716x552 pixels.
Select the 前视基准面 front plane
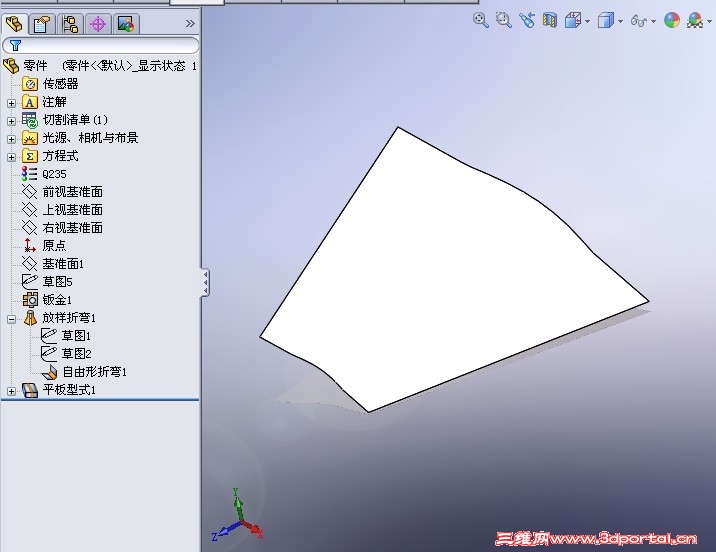[x=63, y=192]
